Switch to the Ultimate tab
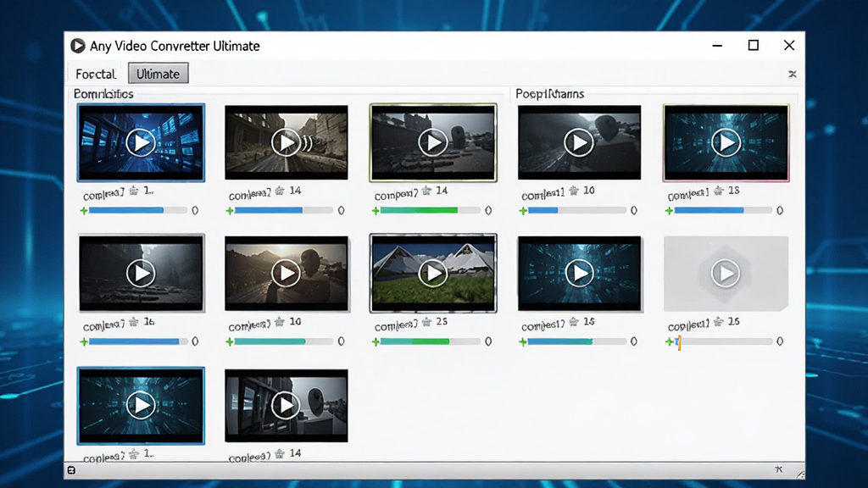Image resolution: width=868 pixels, height=488 pixels. [x=159, y=74]
